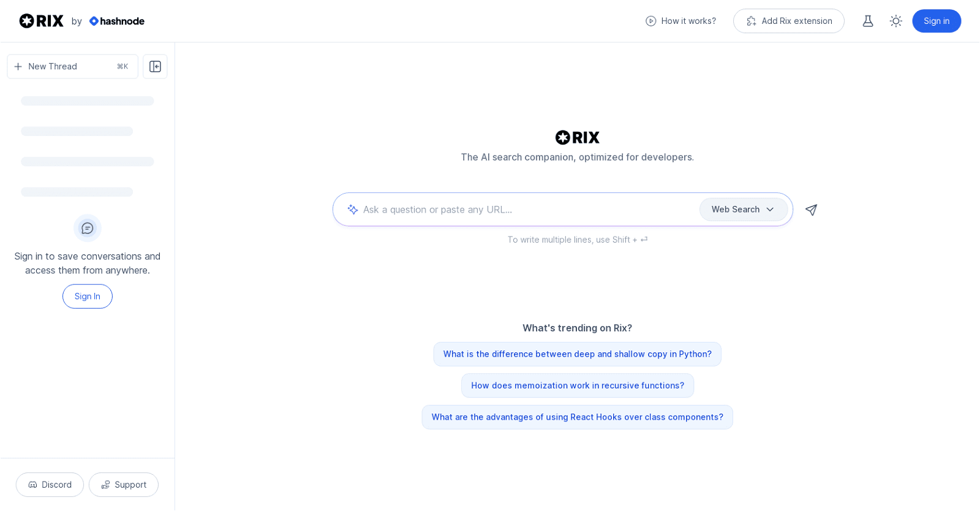Click Sign In in the left sidebar

87,296
